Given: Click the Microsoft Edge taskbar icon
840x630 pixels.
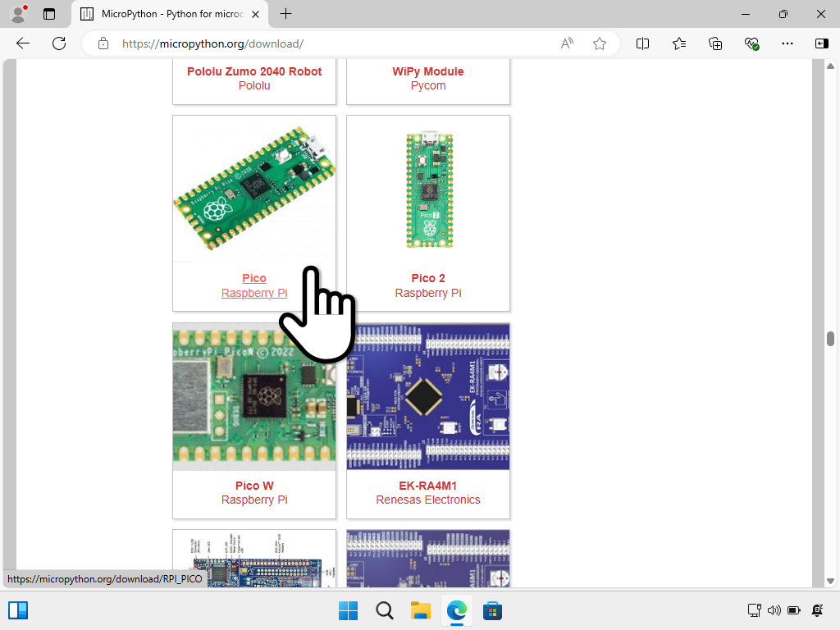Looking at the screenshot, I should click(456, 610).
